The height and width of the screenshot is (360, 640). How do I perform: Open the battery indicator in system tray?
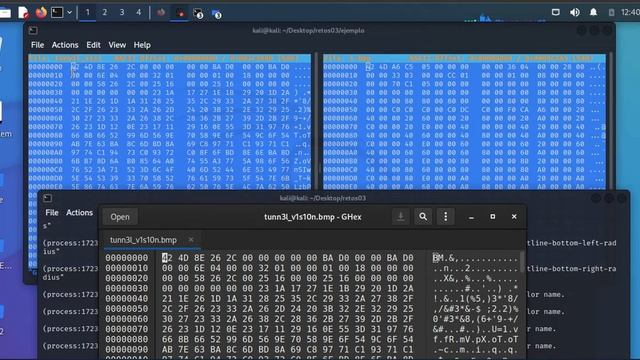611,13
